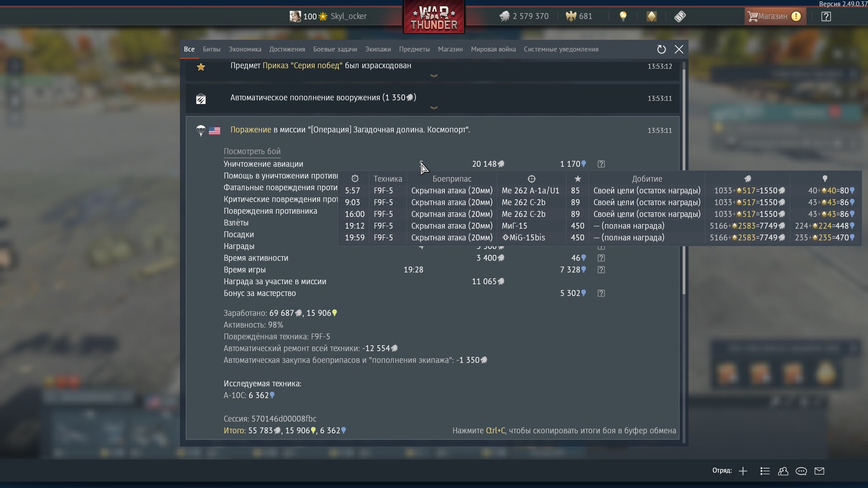Click the add squad member plus icon

tap(743, 471)
